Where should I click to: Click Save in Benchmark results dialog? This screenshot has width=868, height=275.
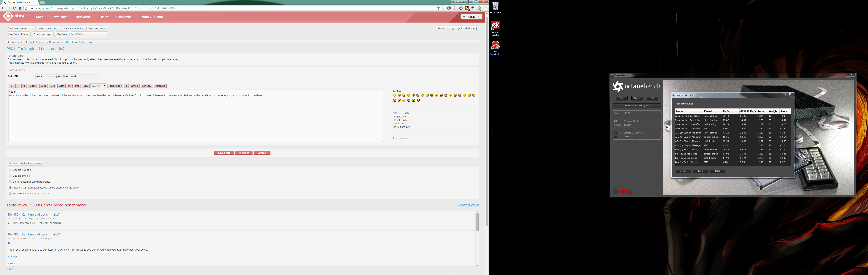(700, 171)
